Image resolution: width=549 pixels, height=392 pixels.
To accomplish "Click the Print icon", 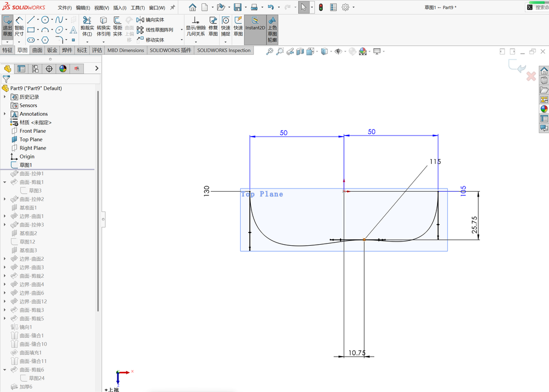I will pos(254,7).
